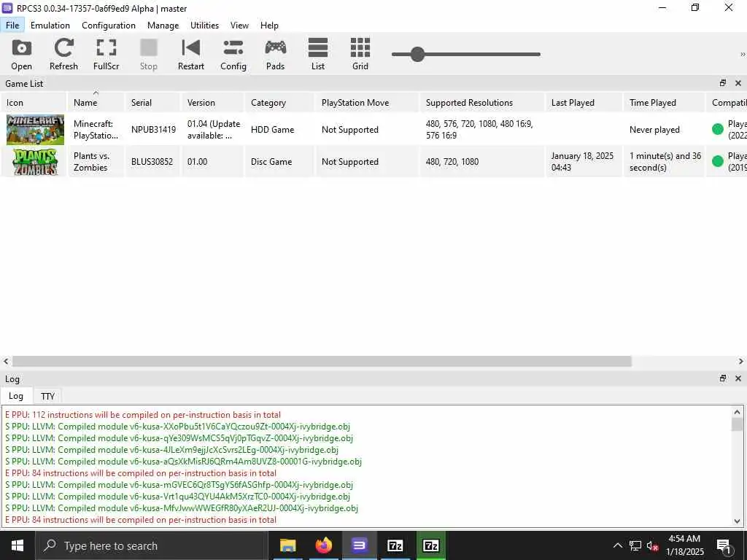The width and height of the screenshot is (747, 560).
Task: Click game list scroll left arrow
Action: 6,362
